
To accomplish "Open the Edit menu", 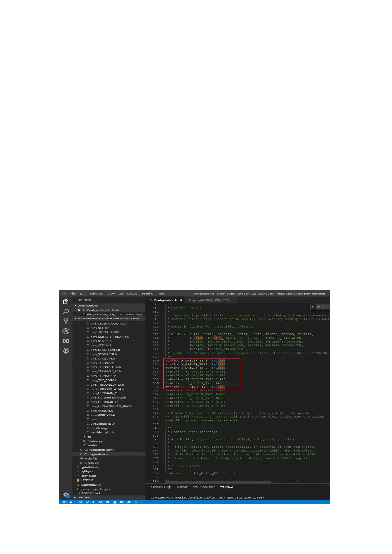I will [x=83, y=294].
